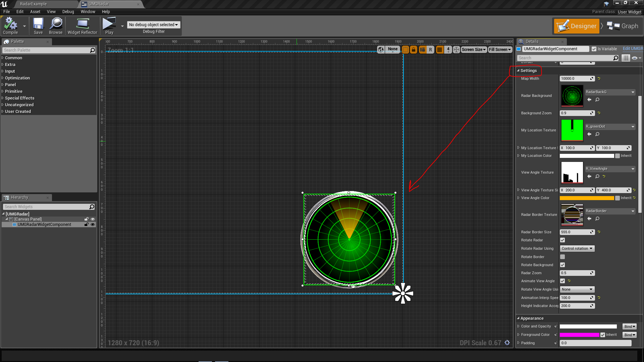Image resolution: width=644 pixels, height=362 pixels.
Task: Click the Graph tab to switch view
Action: pos(624,25)
